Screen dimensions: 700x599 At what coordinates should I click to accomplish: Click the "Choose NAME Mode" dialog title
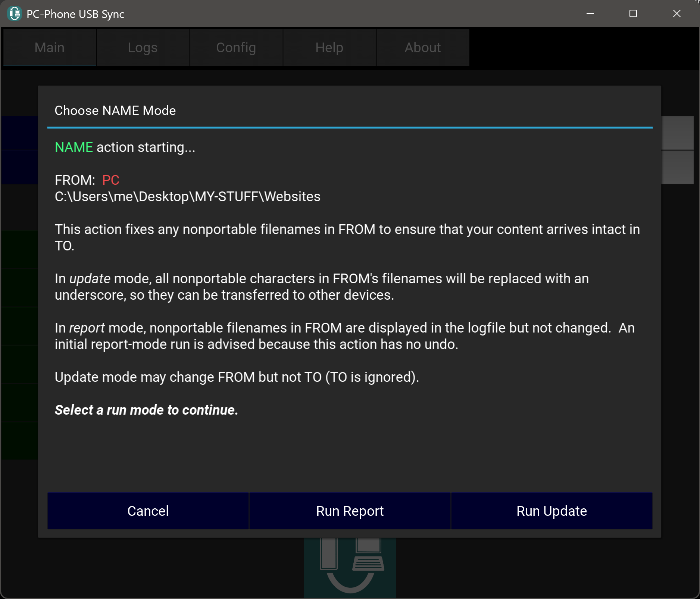pos(115,110)
